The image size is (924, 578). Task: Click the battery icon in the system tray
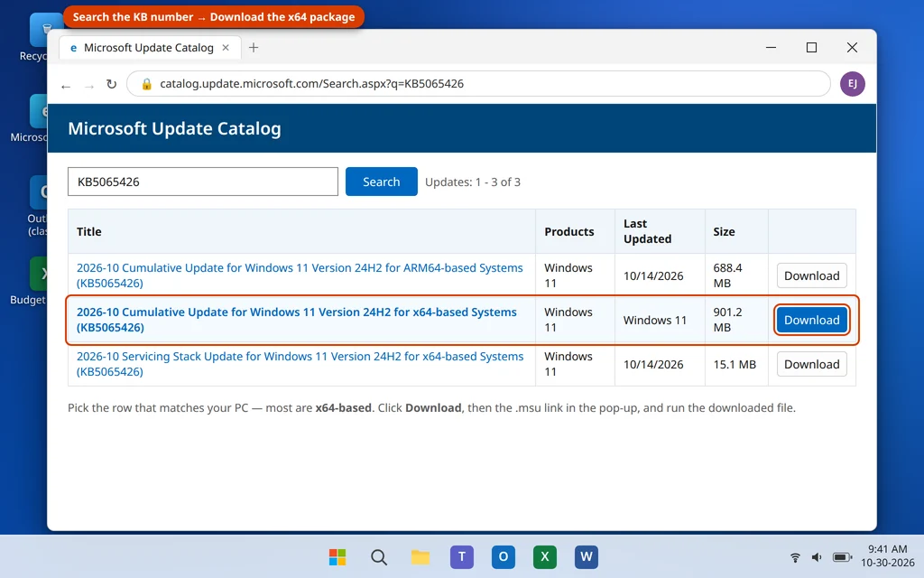point(842,556)
